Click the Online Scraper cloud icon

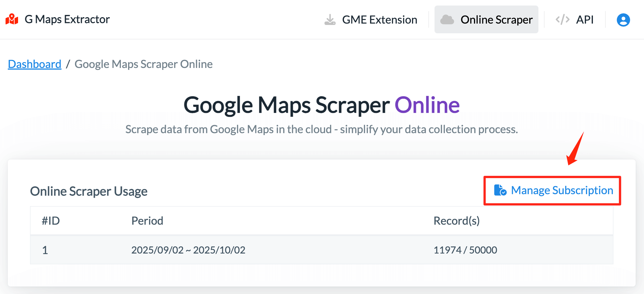click(x=447, y=20)
